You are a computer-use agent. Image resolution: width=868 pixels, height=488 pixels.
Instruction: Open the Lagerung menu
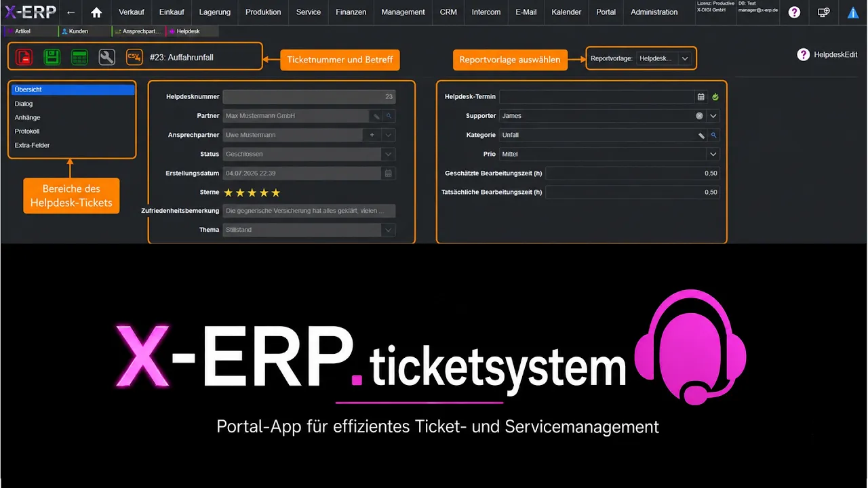[x=214, y=12]
